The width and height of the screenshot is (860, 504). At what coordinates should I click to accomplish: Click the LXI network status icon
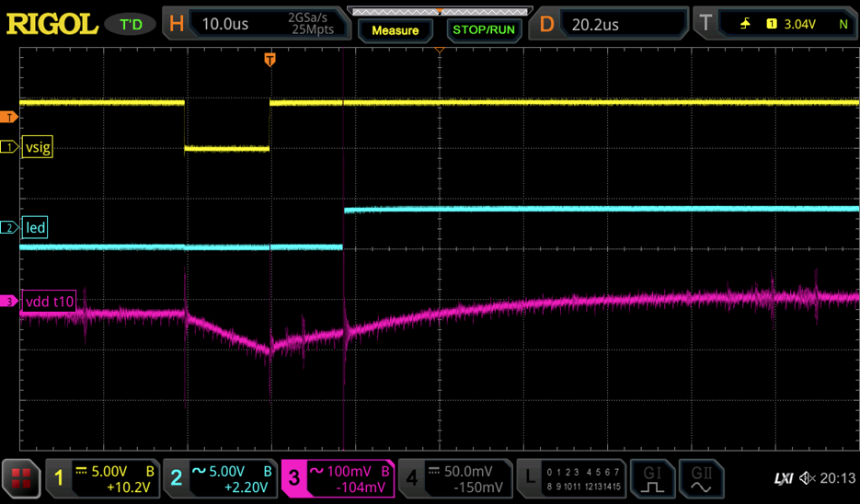pyautogui.click(x=783, y=478)
